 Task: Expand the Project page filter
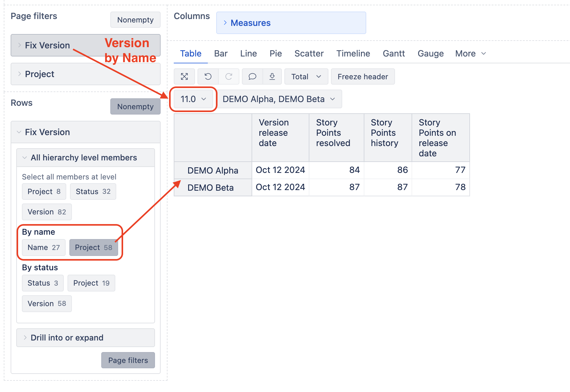(x=86, y=74)
